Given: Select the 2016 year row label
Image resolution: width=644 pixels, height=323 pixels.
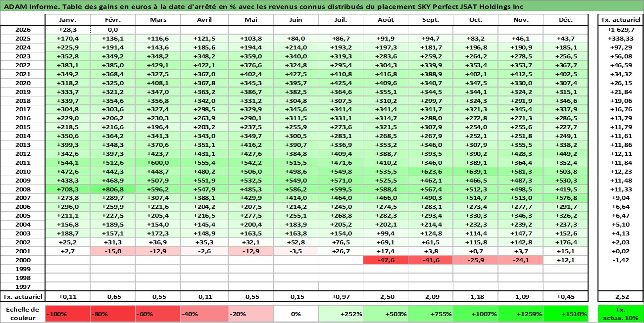Looking at the screenshot, I should (23, 118).
